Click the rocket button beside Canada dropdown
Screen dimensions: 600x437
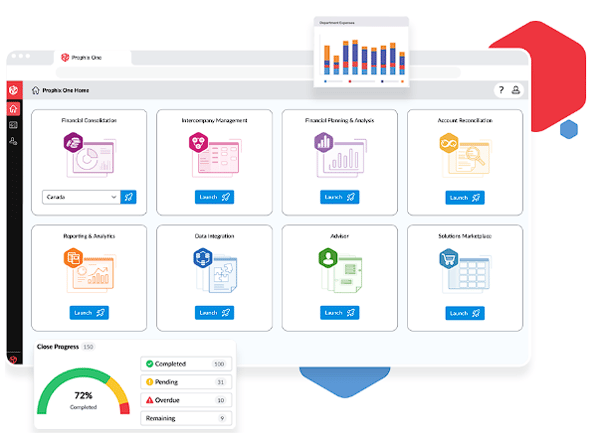129,197
